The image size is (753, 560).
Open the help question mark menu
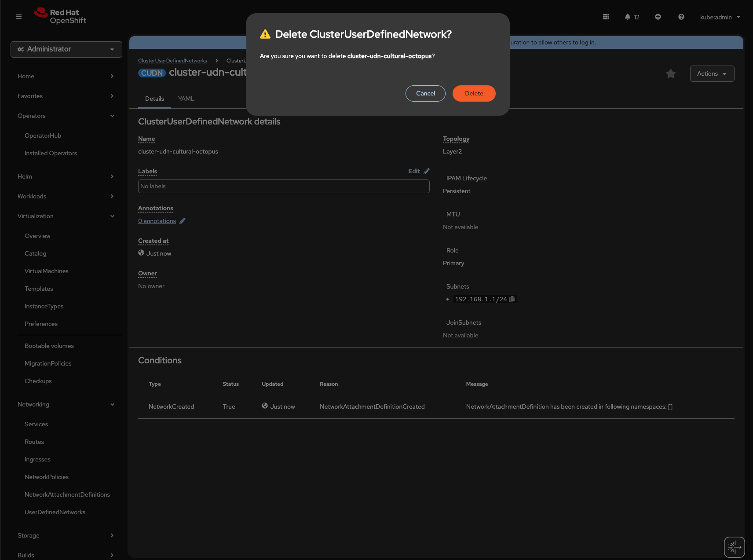(x=681, y=17)
